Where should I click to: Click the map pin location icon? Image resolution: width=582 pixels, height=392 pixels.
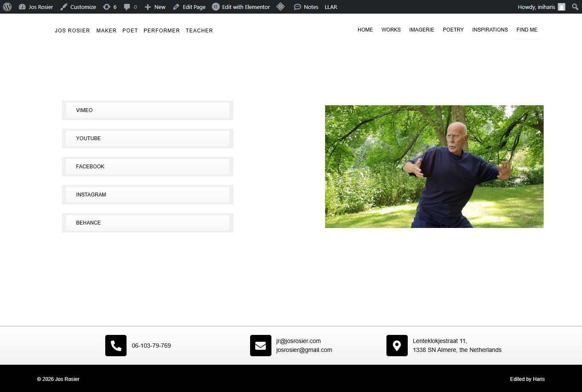pos(397,346)
